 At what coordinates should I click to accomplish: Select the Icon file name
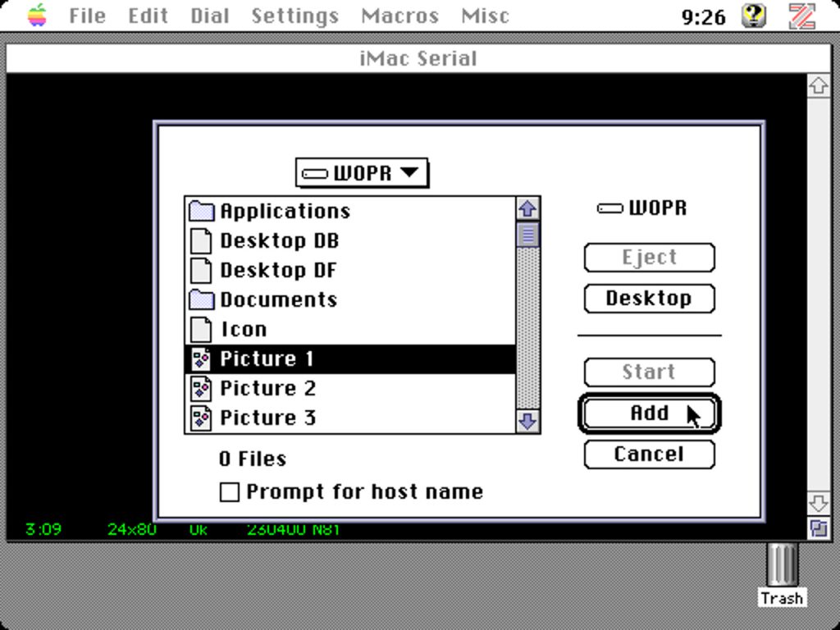tap(244, 329)
